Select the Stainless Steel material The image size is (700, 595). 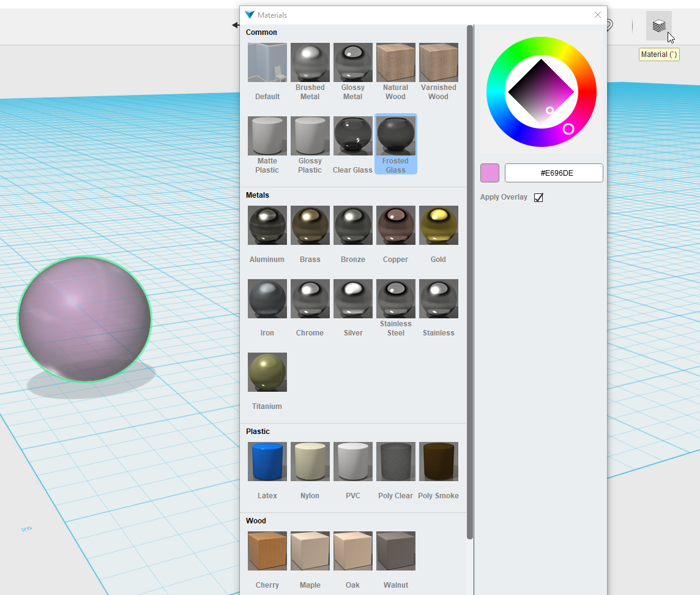395,298
